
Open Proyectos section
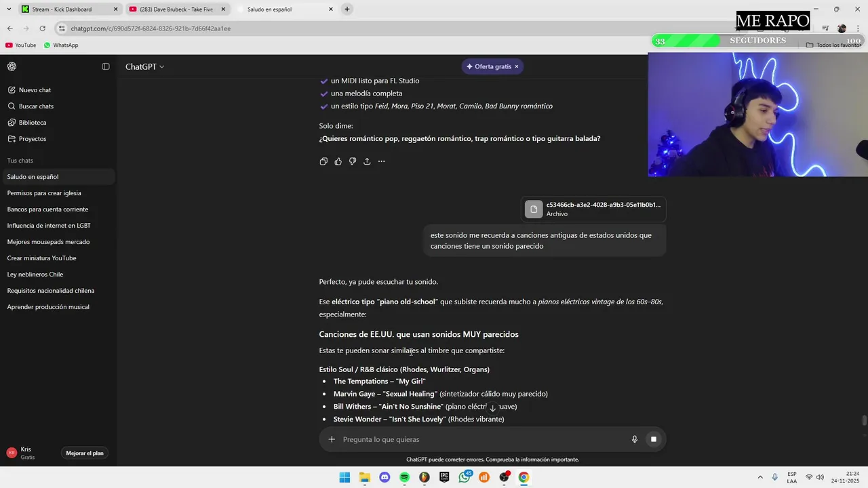click(58, 139)
